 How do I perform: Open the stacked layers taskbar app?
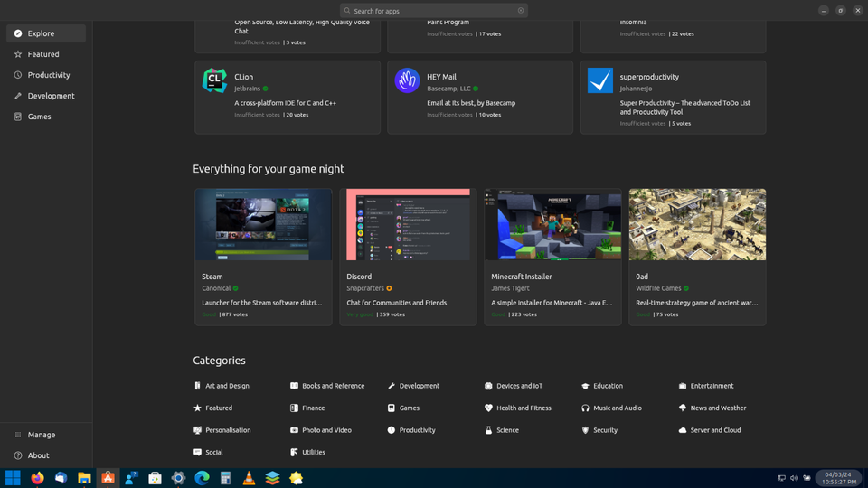[272, 478]
